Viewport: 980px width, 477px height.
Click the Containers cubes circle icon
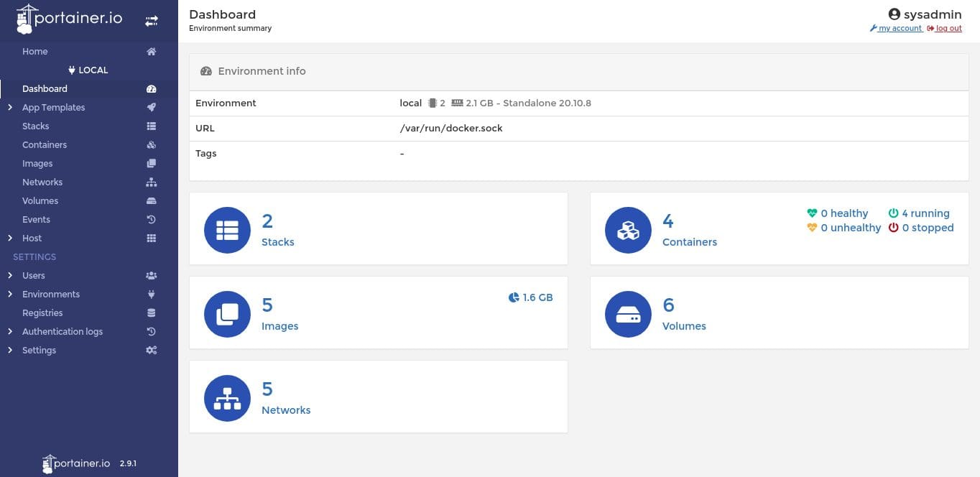628,230
